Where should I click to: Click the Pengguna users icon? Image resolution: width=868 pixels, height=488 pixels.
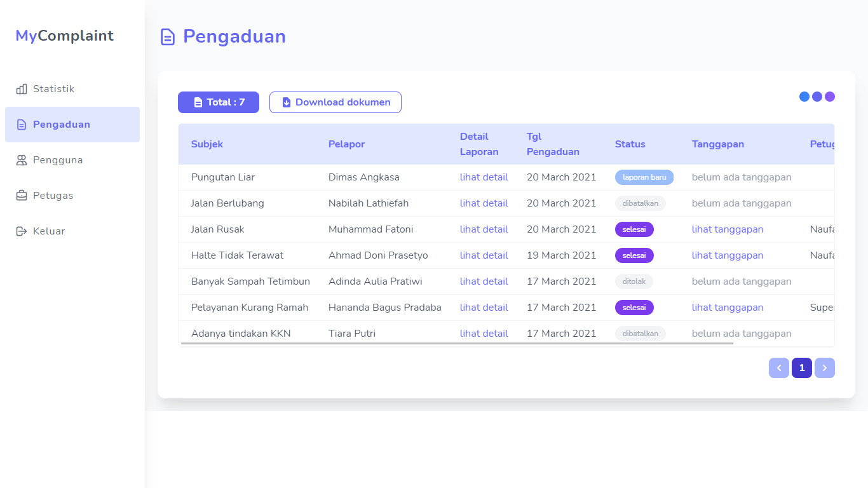[22, 160]
